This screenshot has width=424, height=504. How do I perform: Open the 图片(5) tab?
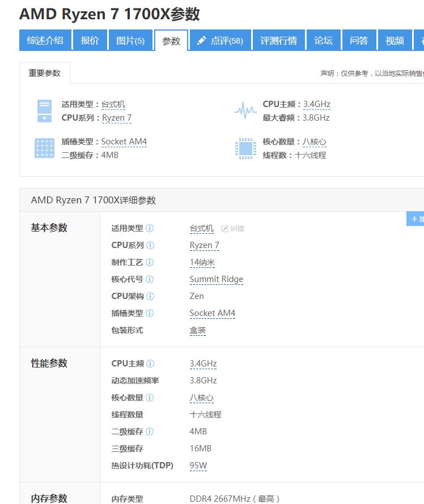tap(130, 41)
